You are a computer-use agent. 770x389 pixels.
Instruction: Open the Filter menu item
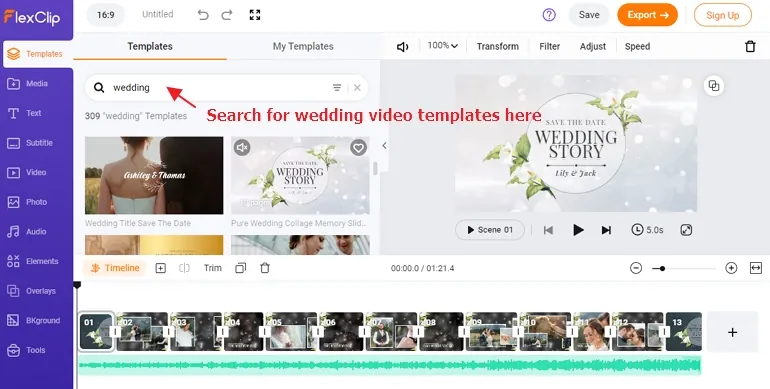[550, 46]
